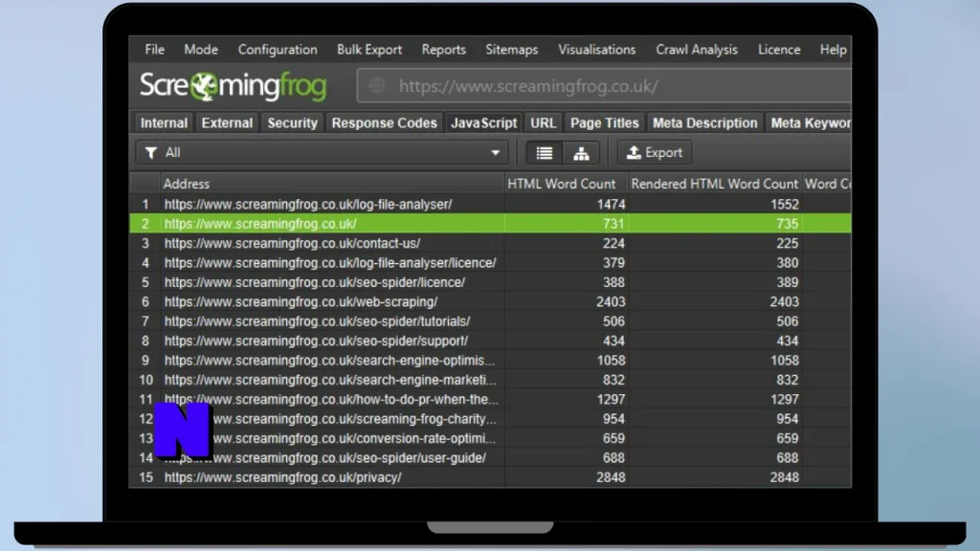Switch to list view icon
Viewport: 980px width, 551px height.
pos(545,152)
